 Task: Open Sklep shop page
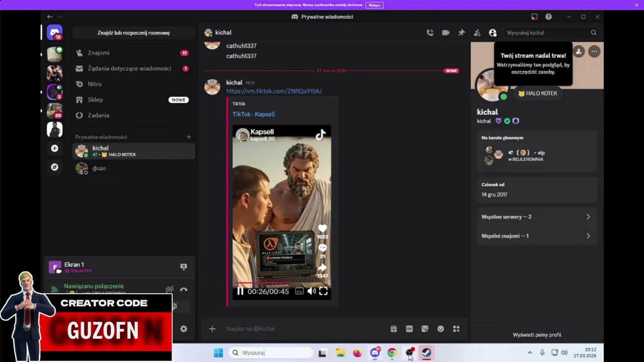[133, 100]
